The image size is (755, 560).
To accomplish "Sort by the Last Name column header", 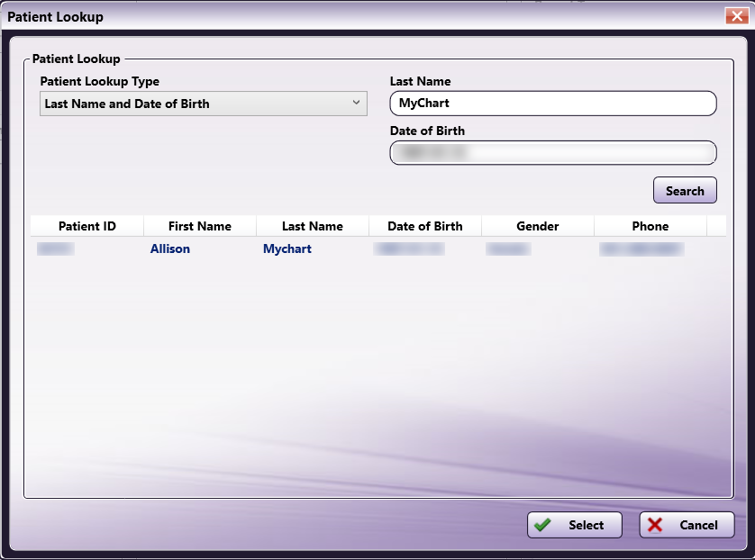I will coord(313,226).
